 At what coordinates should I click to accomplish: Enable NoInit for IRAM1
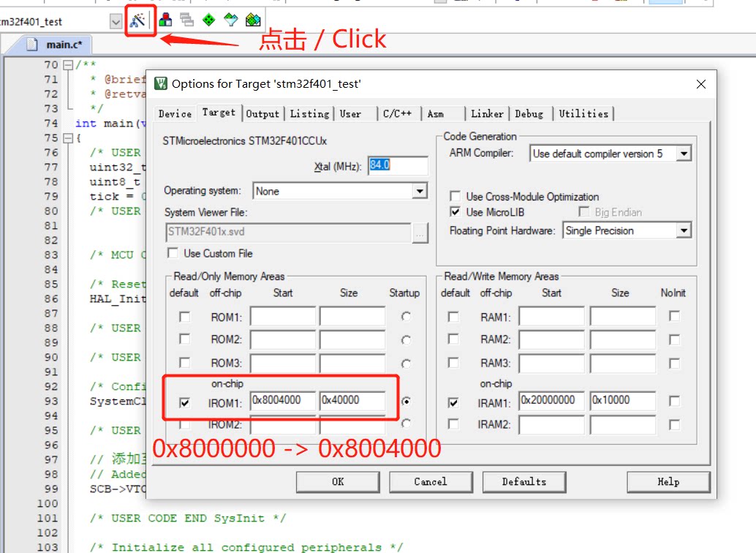[675, 401]
